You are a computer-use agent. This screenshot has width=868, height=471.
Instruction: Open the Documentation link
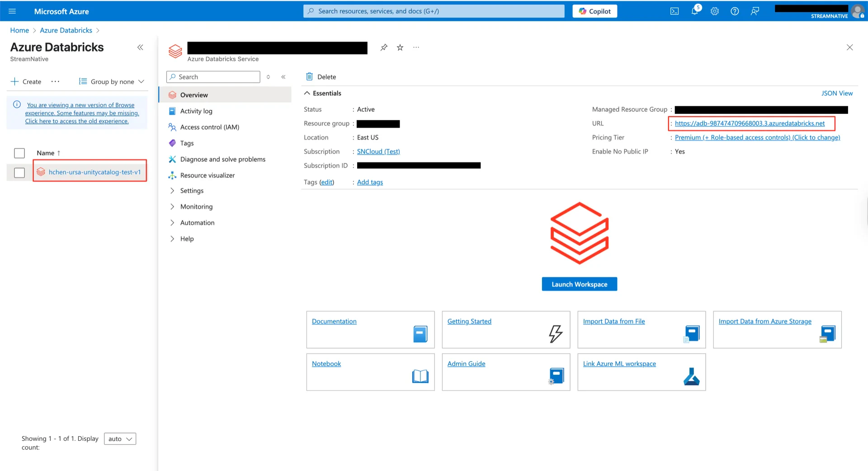[334, 321]
